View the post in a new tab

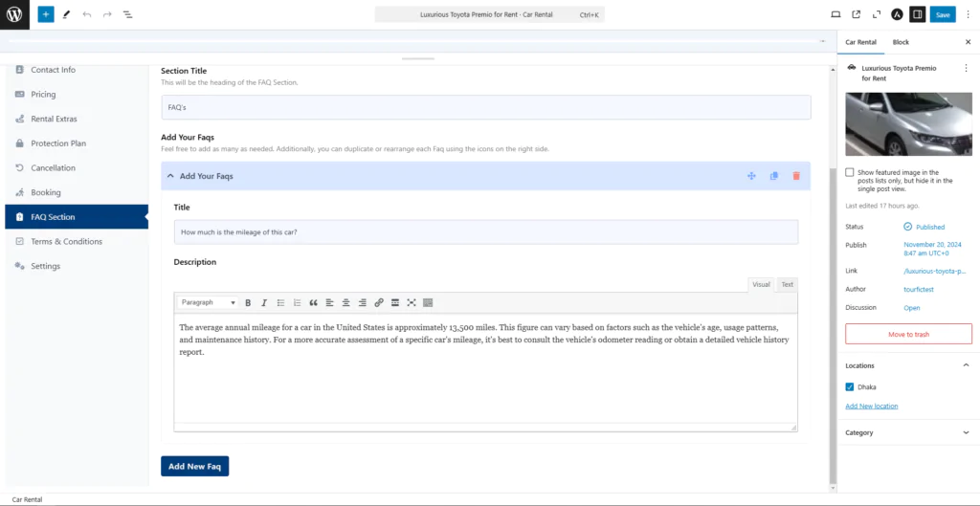(857, 14)
